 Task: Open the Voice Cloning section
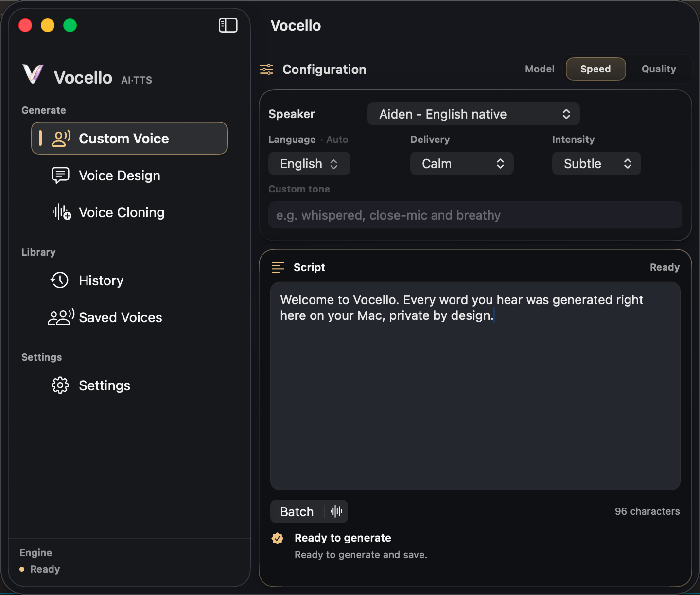(x=129, y=212)
